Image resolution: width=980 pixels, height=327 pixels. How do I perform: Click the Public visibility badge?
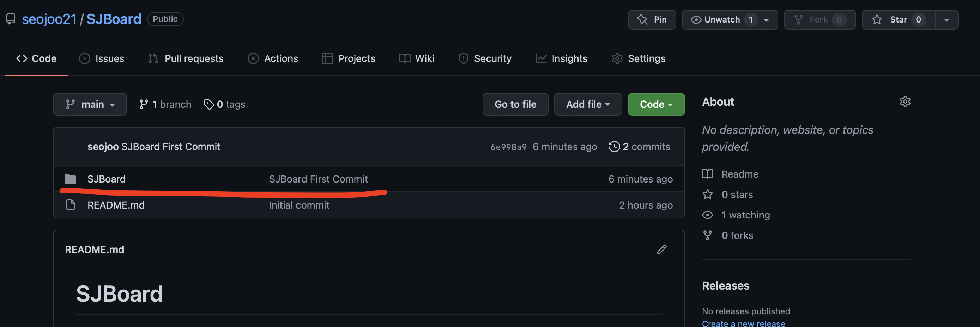165,19
